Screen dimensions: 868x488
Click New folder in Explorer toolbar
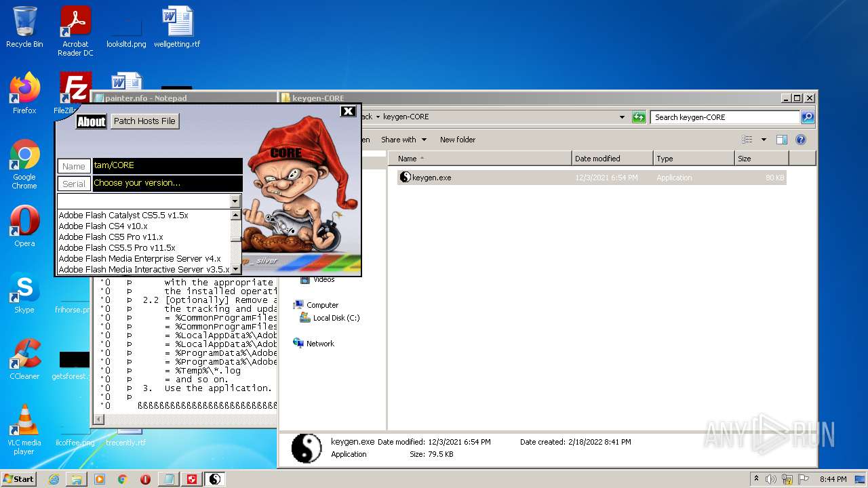(x=458, y=140)
